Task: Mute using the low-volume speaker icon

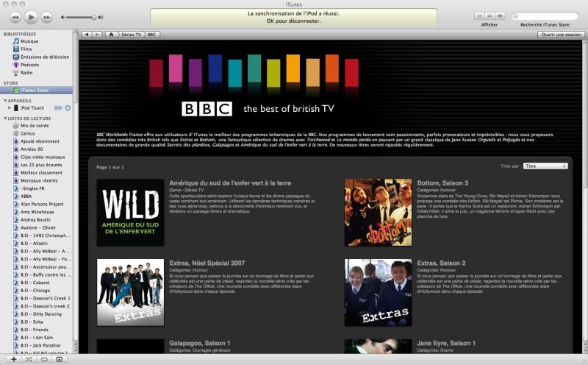Action: pyautogui.click(x=62, y=17)
